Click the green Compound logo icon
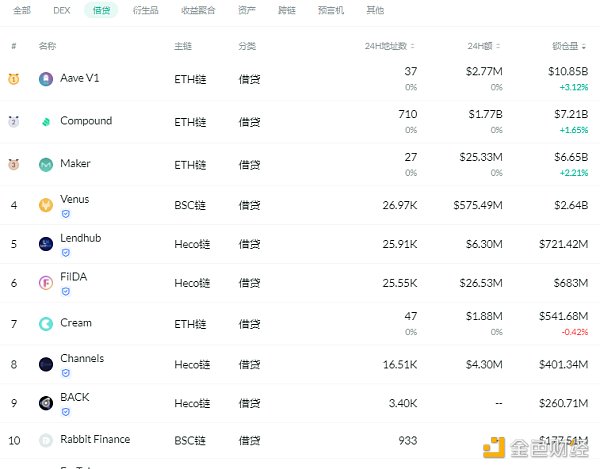The height and width of the screenshot is (469, 600). point(45,122)
